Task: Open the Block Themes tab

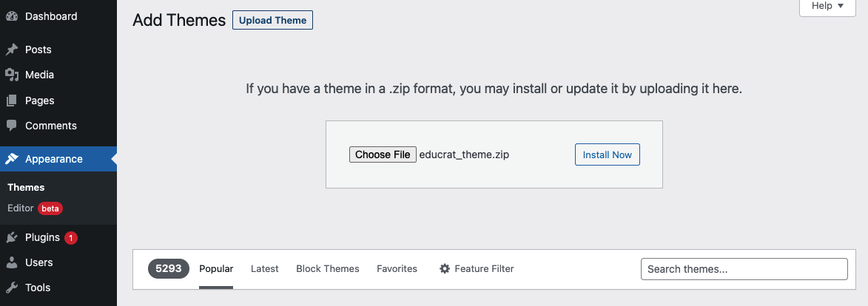Action: pos(328,269)
